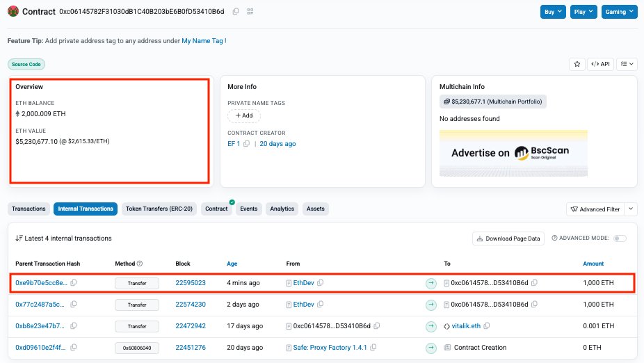This screenshot has height=363, width=644.
Task: Open the Analytics tab
Action: point(282,209)
